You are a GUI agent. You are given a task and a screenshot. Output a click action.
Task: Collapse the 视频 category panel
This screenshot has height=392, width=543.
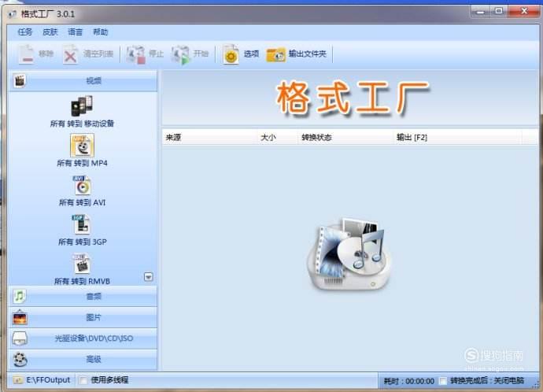point(83,81)
